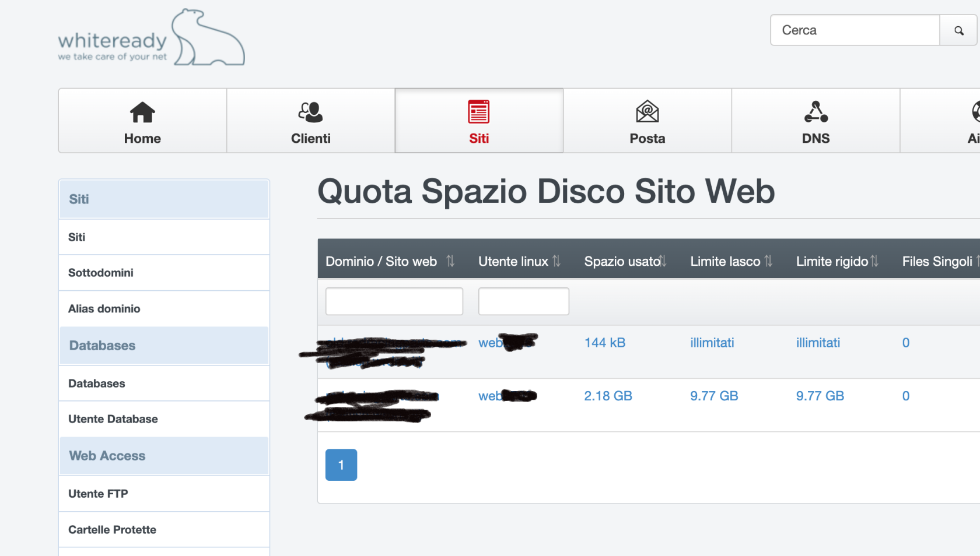
Task: Sort by Dominio / Sito web arrows
Action: pyautogui.click(x=450, y=261)
